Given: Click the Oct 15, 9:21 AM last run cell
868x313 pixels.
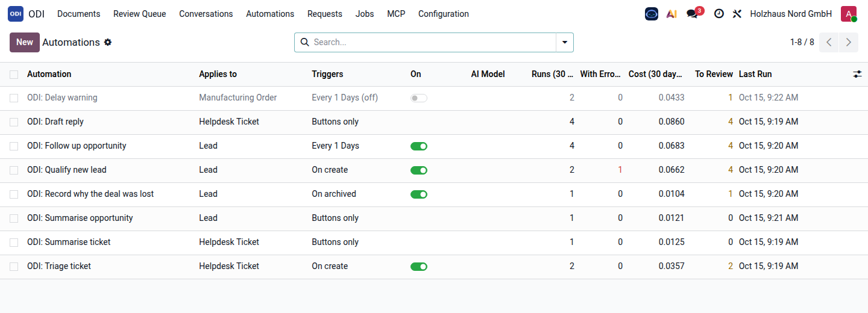Looking at the screenshot, I should click(x=769, y=218).
